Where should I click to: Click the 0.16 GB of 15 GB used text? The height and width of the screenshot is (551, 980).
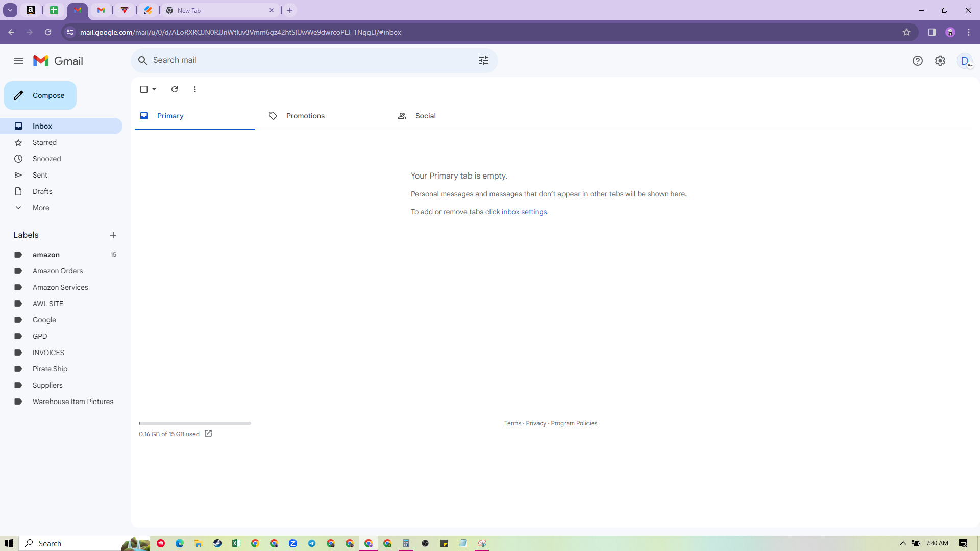(x=169, y=434)
